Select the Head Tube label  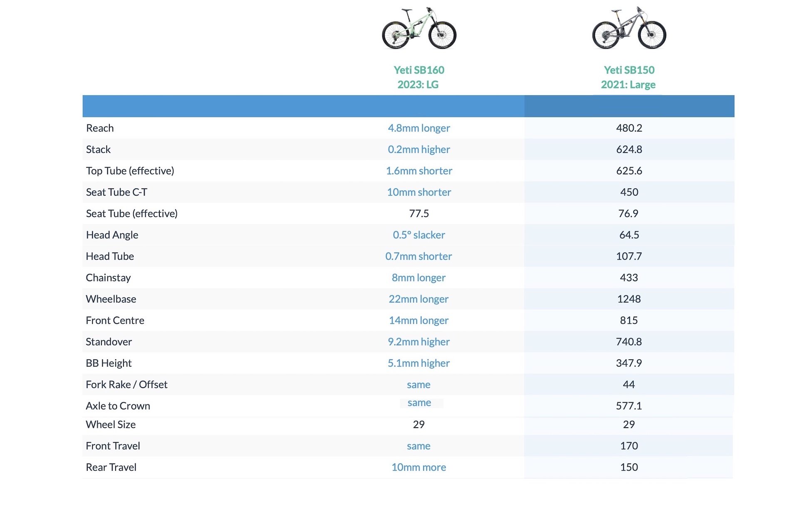point(110,256)
